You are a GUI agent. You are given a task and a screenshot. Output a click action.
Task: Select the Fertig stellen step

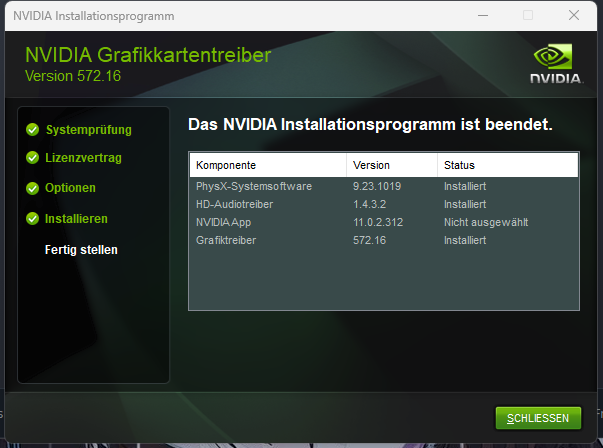coord(81,250)
